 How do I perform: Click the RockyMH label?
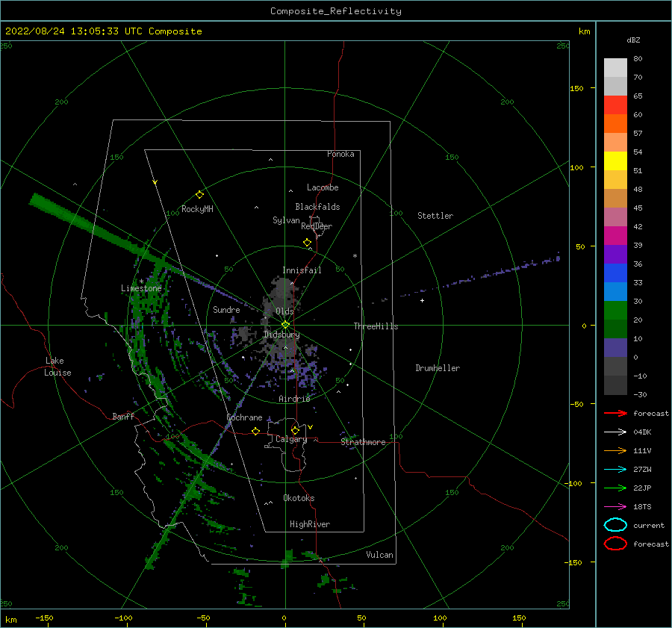click(x=197, y=209)
